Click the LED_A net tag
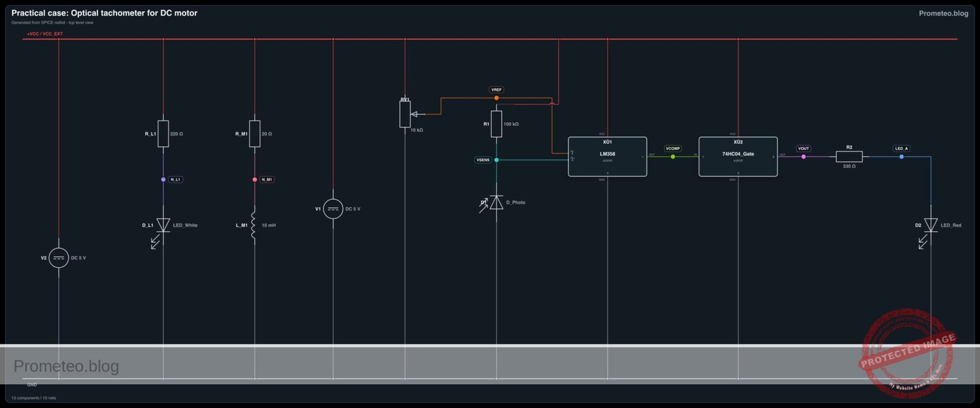Image resolution: width=980 pixels, height=408 pixels. [902, 148]
